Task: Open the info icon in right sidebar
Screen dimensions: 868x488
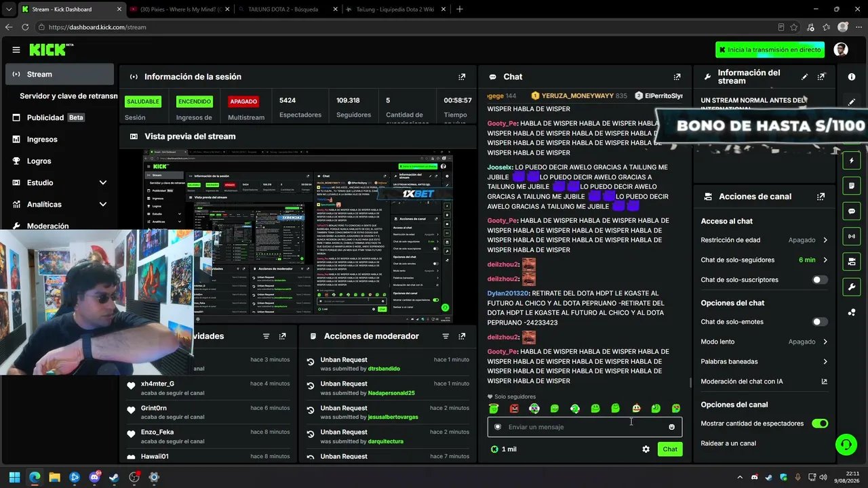Action: point(852,77)
